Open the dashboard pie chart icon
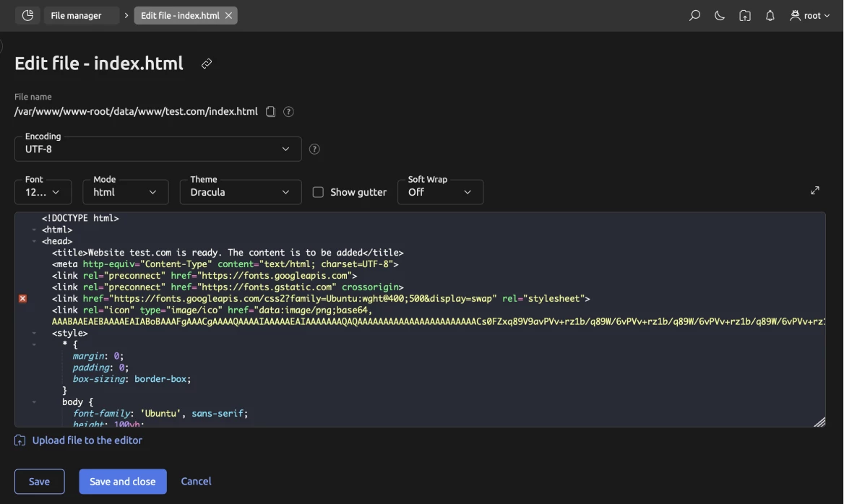This screenshot has height=504, width=844. coord(27,16)
